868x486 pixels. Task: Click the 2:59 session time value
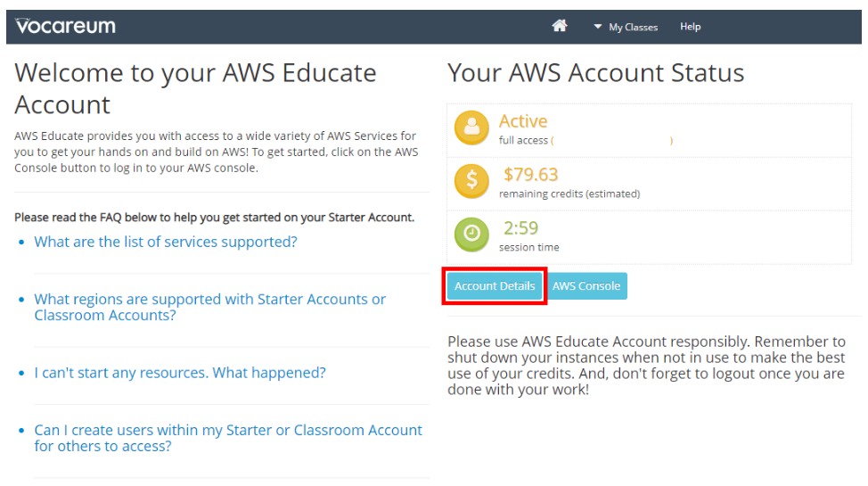520,227
